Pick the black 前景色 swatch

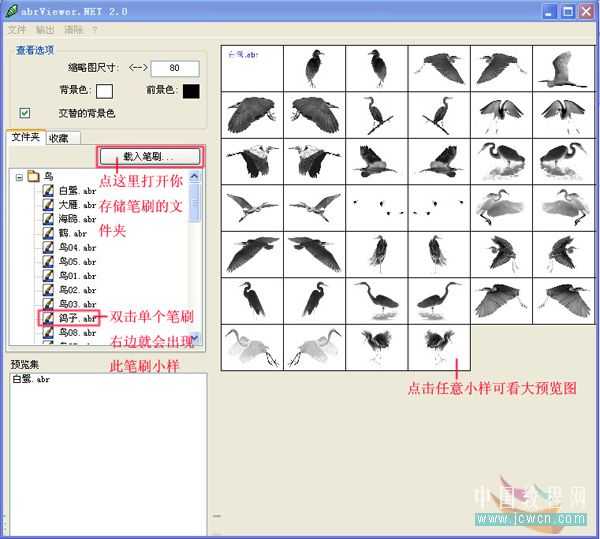point(191,91)
